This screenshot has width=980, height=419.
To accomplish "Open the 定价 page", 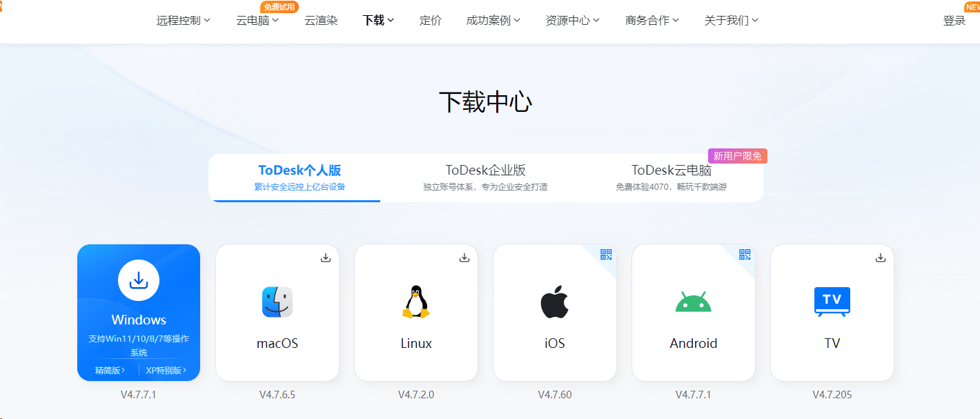I will point(431,21).
